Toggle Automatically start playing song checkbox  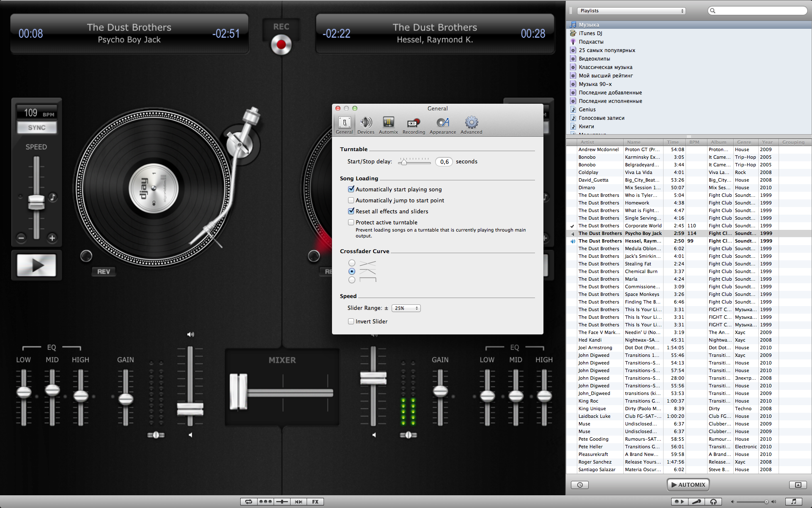[351, 189]
